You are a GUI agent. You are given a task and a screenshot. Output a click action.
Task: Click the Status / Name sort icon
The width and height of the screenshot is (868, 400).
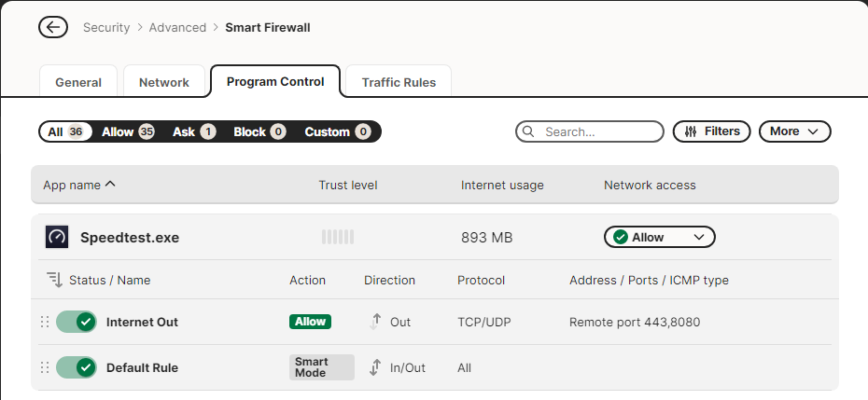click(54, 280)
